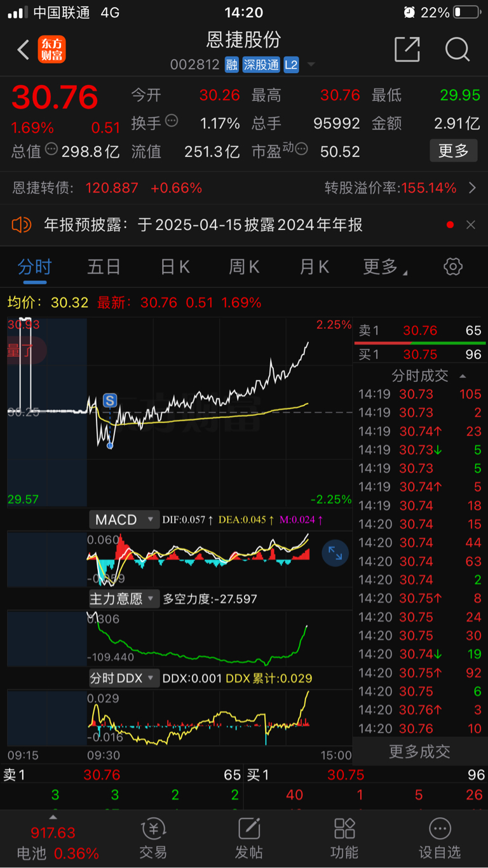This screenshot has width=488, height=868.
Task: Tap the 买1 30.75 order row
Action: 420,355
